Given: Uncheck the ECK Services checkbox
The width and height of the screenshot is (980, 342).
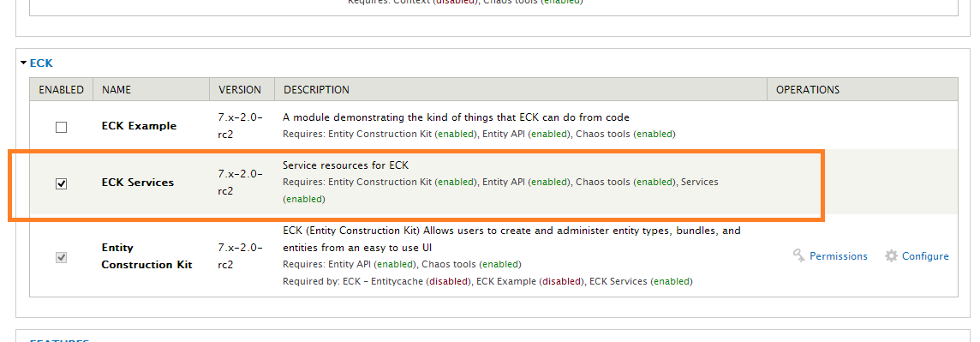Looking at the screenshot, I should [x=62, y=183].
